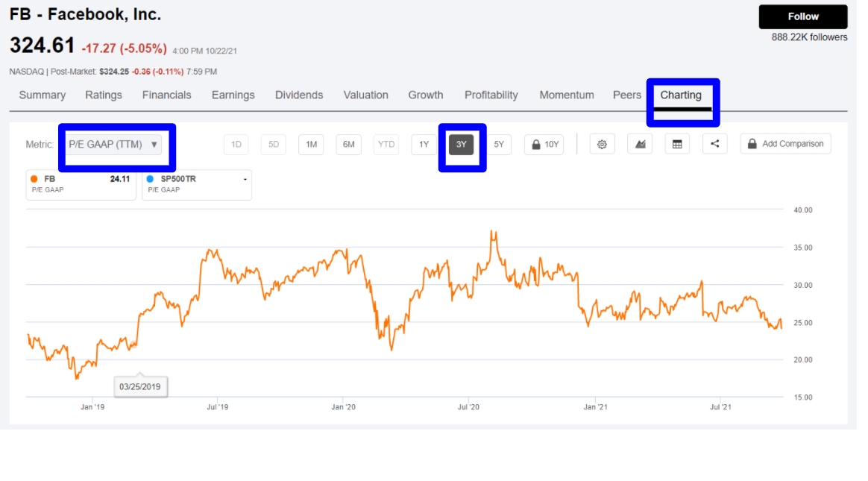Click the FB P/E GAAP legend card
The height and width of the screenshot is (481, 868).
tap(81, 185)
